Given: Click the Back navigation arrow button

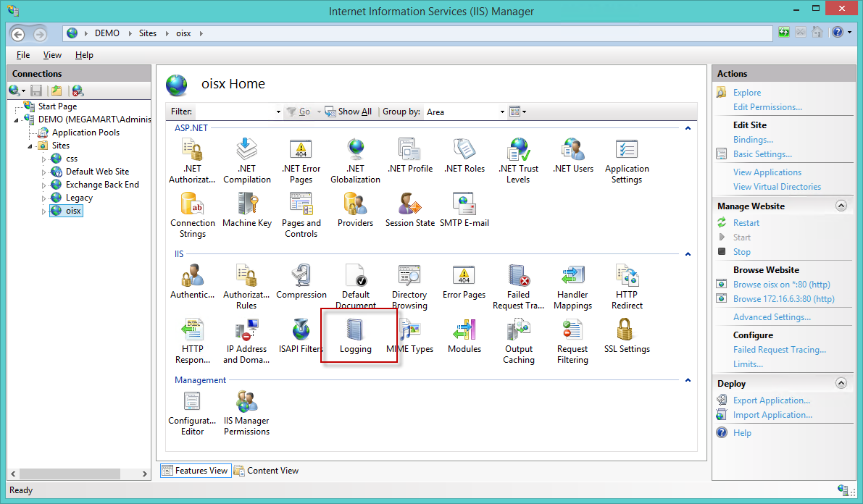Looking at the screenshot, I should [17, 34].
